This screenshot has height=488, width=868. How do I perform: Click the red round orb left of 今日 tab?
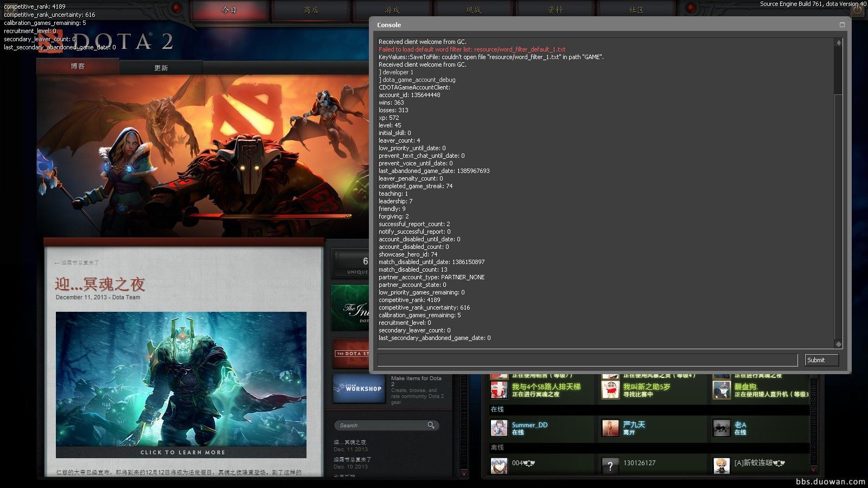click(x=176, y=8)
